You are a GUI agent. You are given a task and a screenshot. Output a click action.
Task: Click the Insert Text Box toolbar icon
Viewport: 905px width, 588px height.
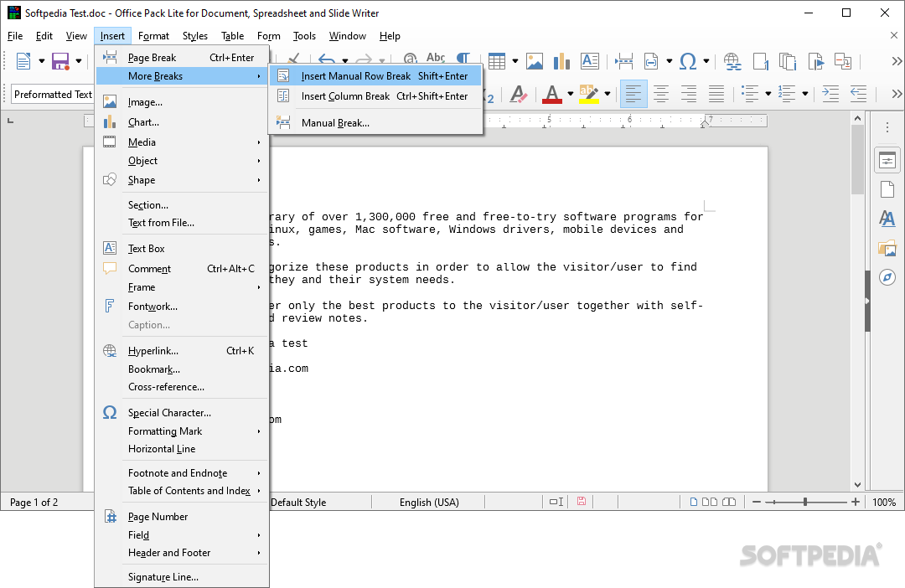(589, 60)
